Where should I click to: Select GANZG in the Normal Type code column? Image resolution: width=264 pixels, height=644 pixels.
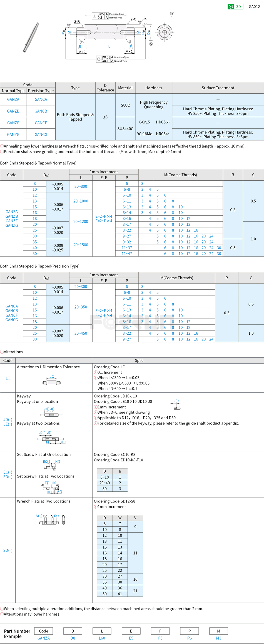pos(13,135)
